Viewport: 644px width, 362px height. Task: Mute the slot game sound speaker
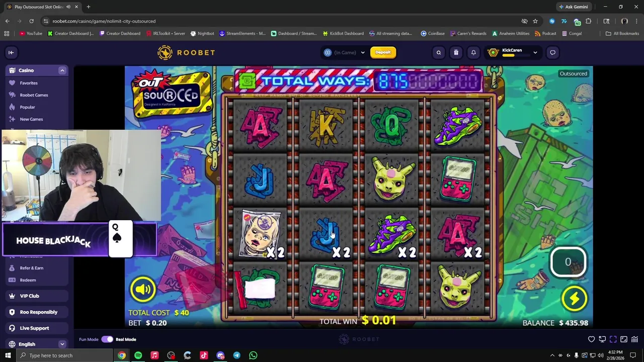pyautogui.click(x=143, y=289)
